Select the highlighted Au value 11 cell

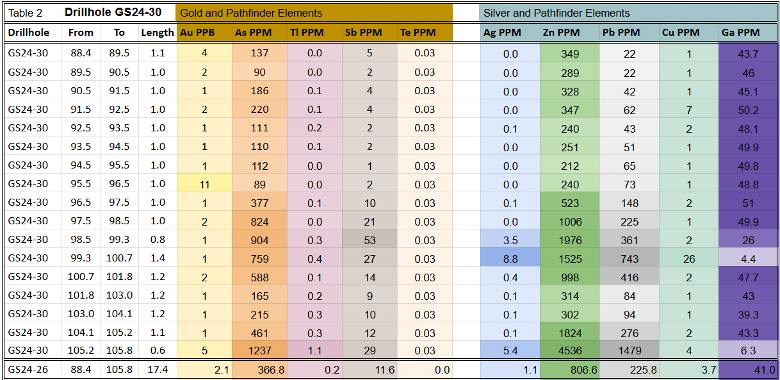pos(204,184)
